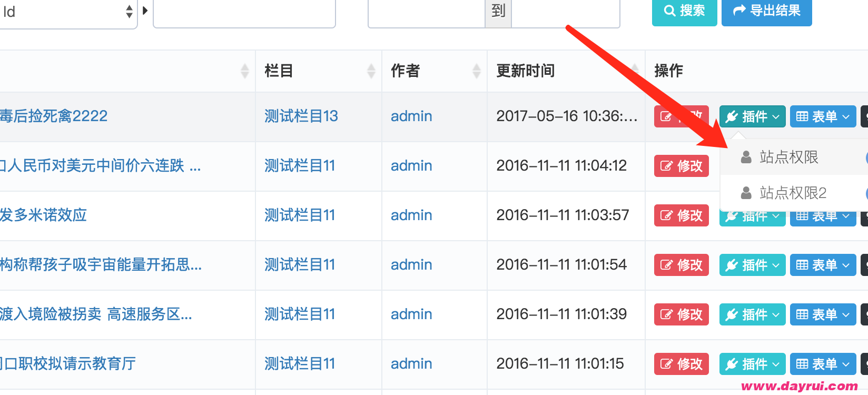The width and height of the screenshot is (868, 395).
Task: Click 修改 for the 11:04:12 row
Action: [x=682, y=166]
